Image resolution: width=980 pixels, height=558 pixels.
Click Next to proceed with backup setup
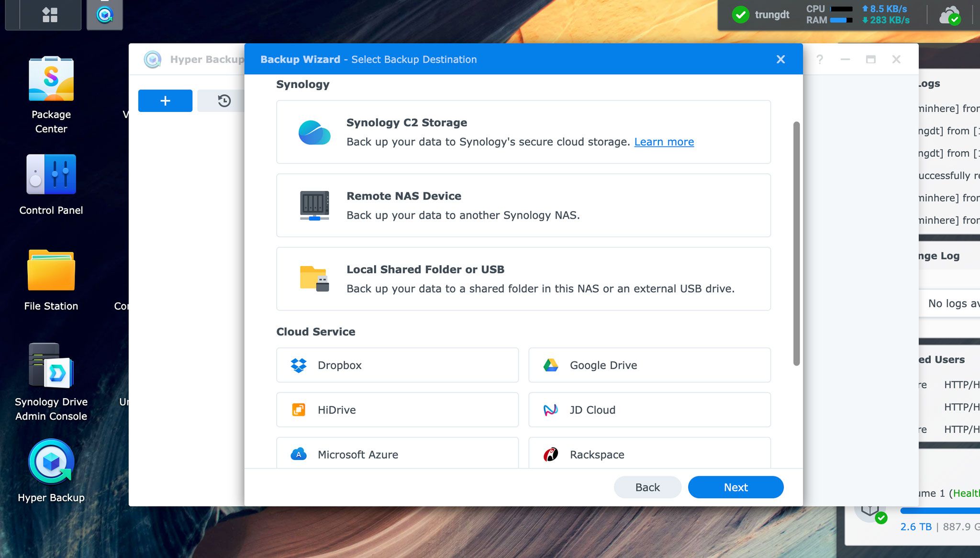point(735,487)
